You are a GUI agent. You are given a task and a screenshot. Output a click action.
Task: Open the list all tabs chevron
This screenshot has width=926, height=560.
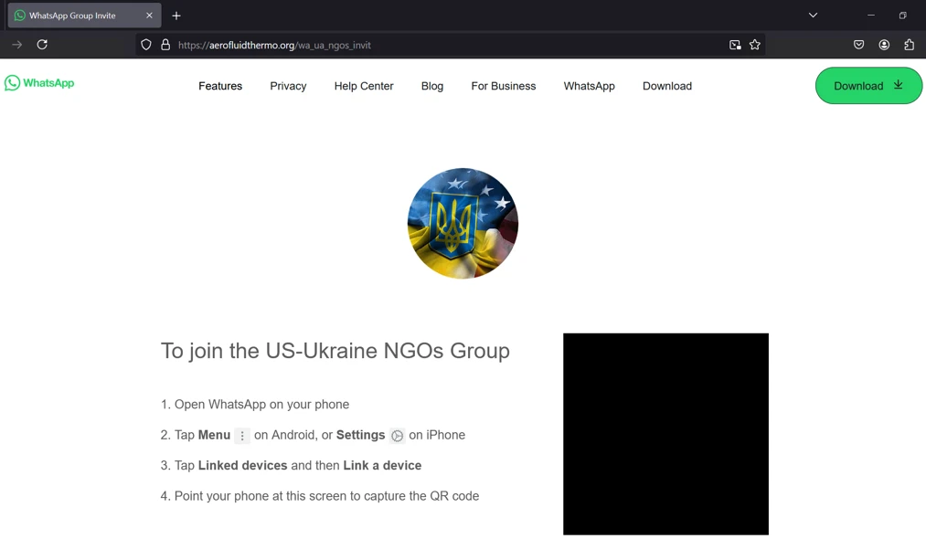813,15
